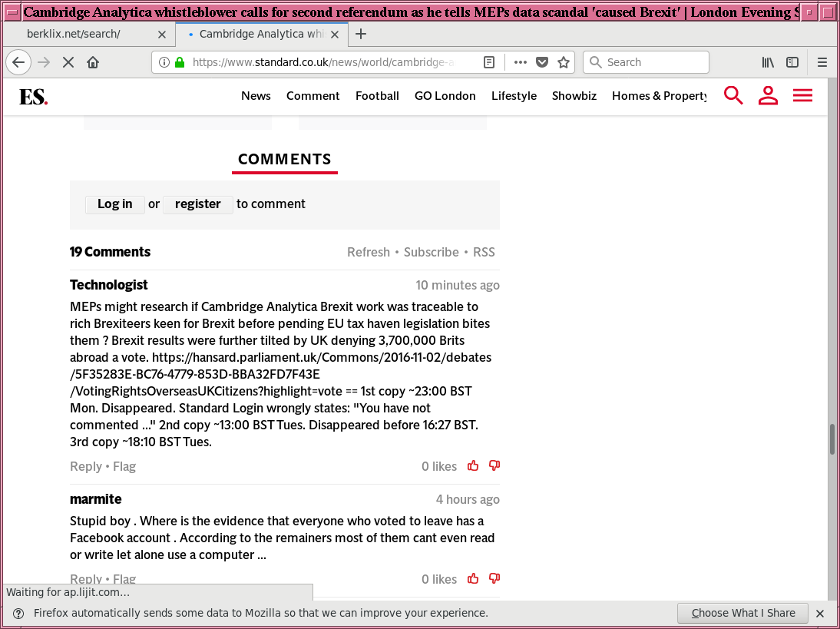Open the Library bookmarks icon
This screenshot has height=629, width=840.
pos(769,62)
